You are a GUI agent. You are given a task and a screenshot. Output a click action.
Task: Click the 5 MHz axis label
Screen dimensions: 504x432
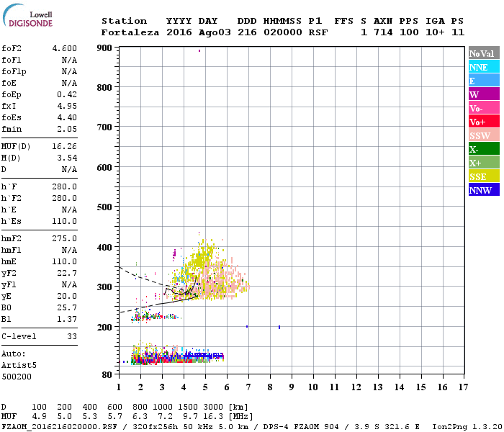[x=205, y=387]
